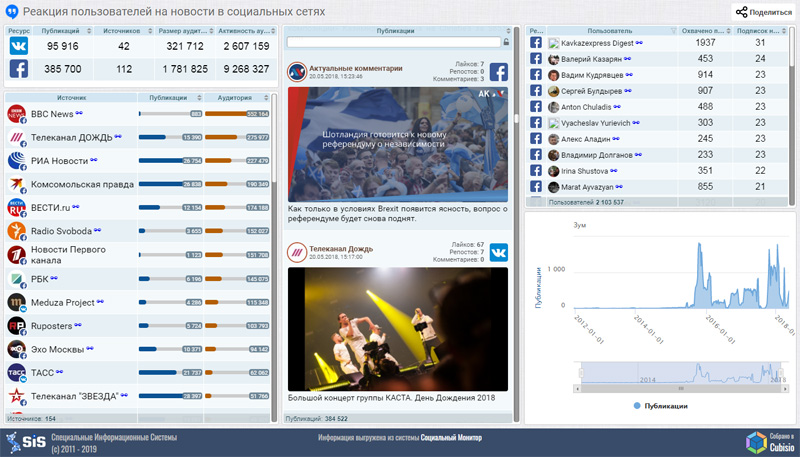The image size is (800, 457).
Task: Click chart navigator horizontal scrollbar thumb
Action: (681, 389)
